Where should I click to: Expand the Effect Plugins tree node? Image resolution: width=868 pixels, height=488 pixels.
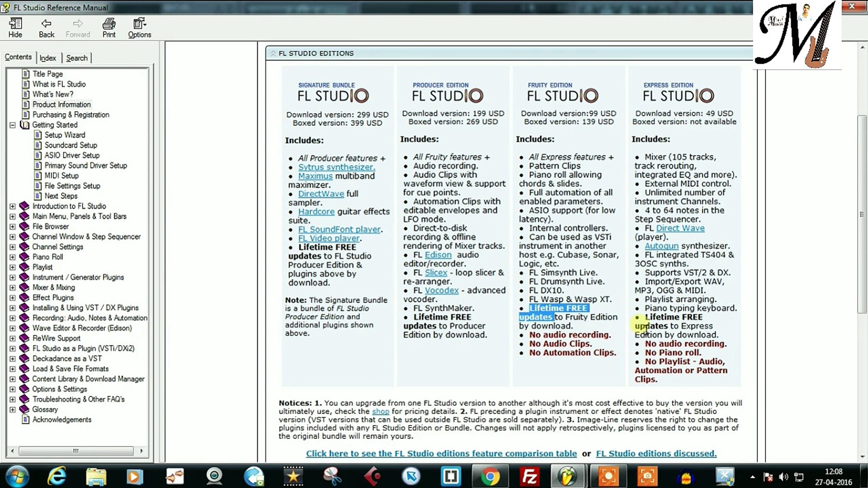[x=13, y=298]
